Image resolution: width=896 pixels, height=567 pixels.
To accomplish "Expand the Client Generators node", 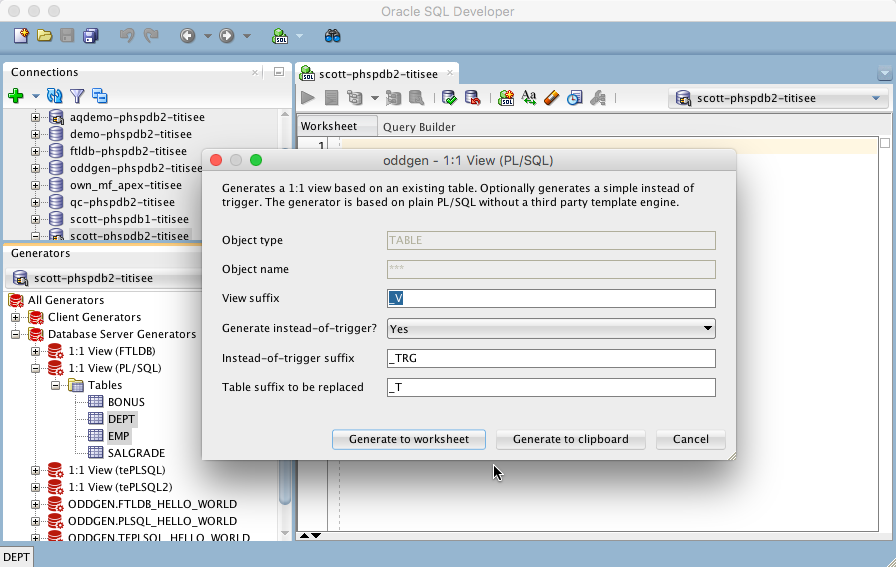I will (x=17, y=317).
